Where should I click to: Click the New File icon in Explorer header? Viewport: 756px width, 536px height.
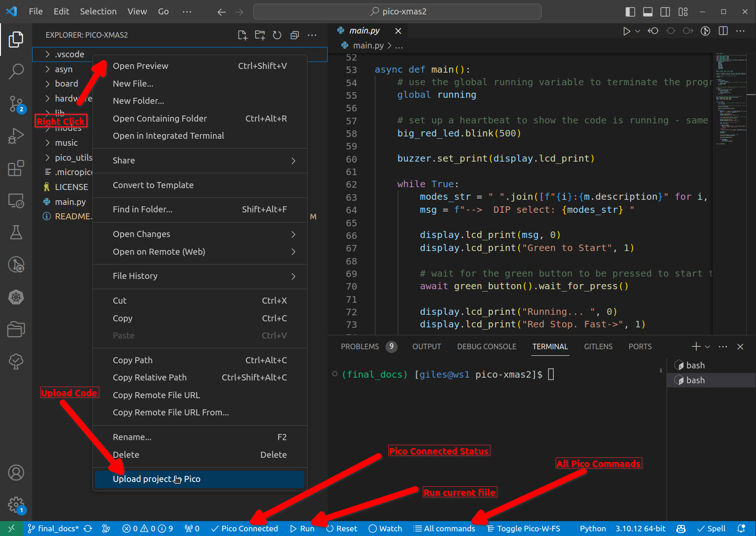pyautogui.click(x=242, y=35)
